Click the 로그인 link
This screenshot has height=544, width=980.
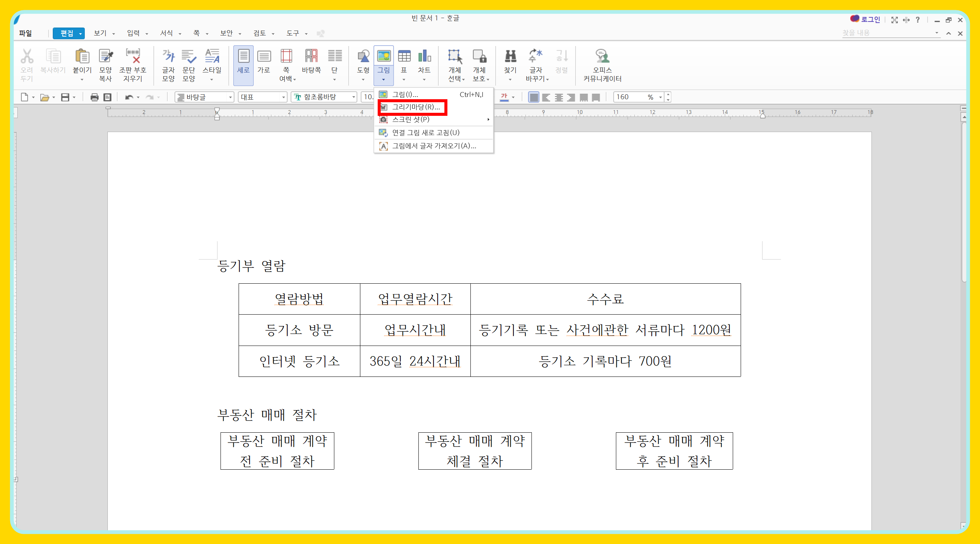(870, 20)
